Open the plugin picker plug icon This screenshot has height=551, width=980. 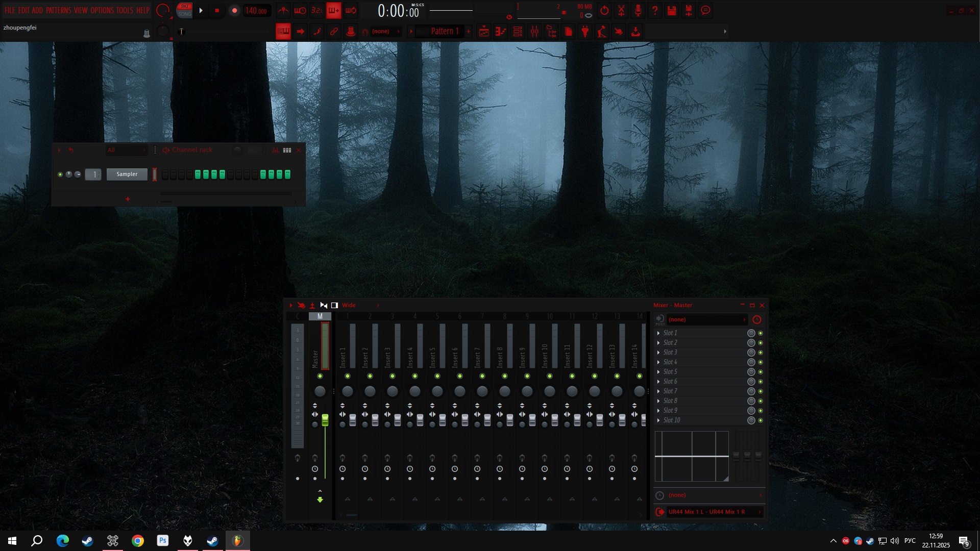click(x=585, y=32)
